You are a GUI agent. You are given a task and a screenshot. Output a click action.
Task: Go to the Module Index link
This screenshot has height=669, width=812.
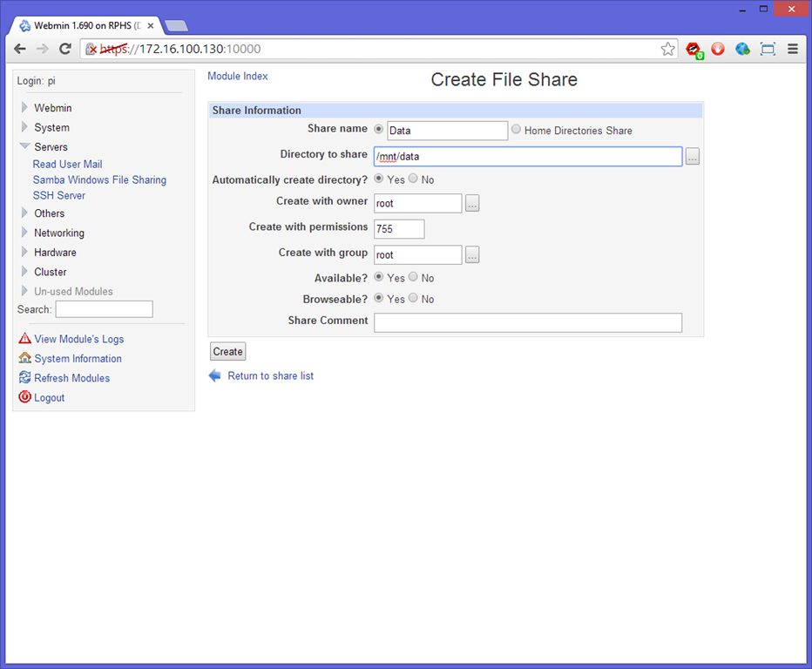pyautogui.click(x=238, y=77)
